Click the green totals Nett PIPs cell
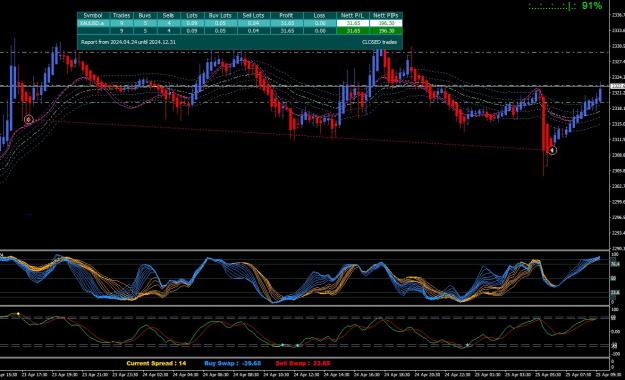The image size is (625, 380). pyautogui.click(x=385, y=31)
